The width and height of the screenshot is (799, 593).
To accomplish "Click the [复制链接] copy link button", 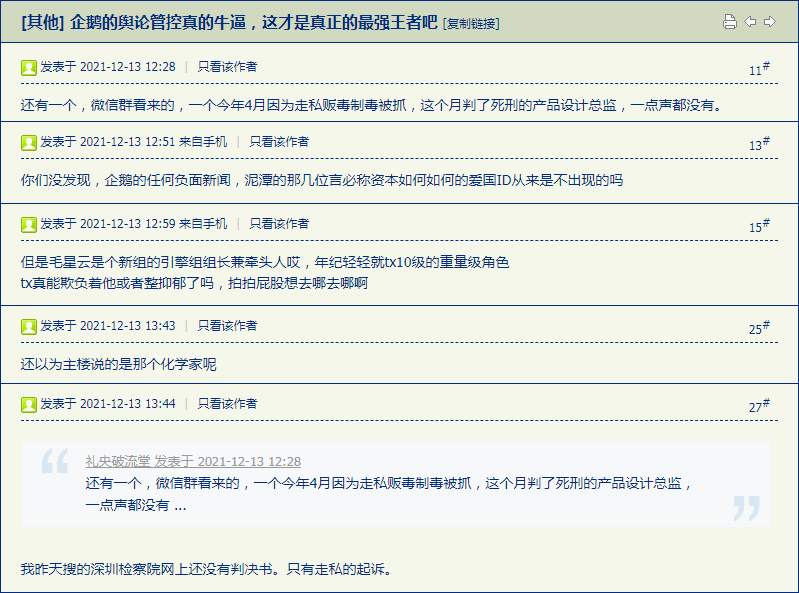I will click(471, 23).
